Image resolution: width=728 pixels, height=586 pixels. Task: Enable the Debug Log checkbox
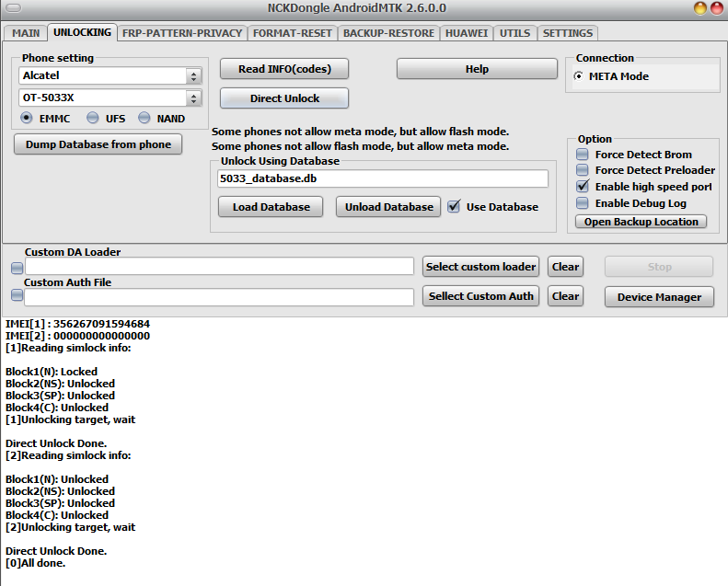[x=583, y=203]
